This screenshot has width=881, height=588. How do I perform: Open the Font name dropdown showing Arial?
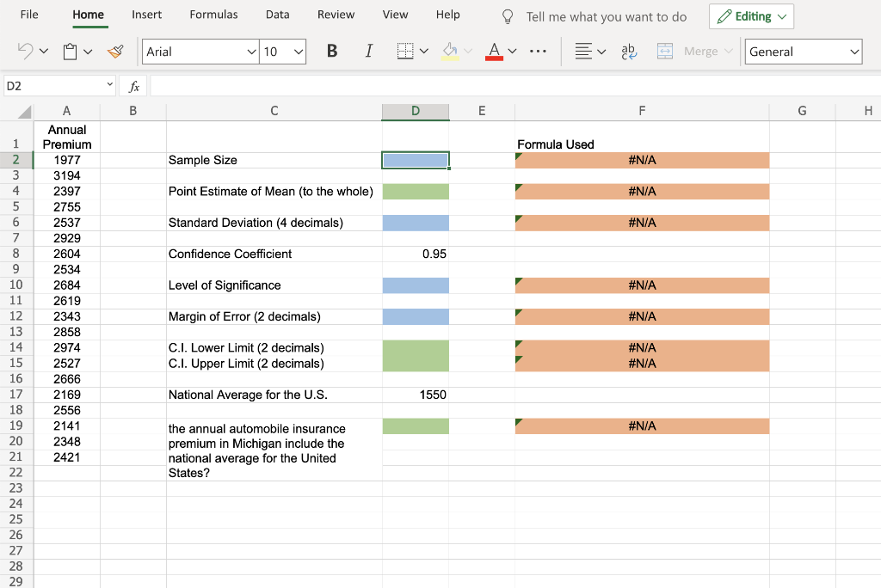200,51
